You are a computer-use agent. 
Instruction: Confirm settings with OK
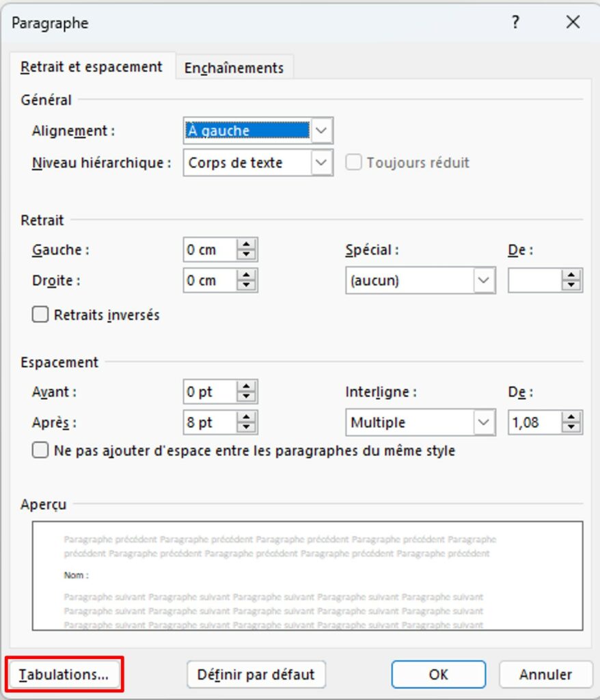pyautogui.click(x=437, y=674)
